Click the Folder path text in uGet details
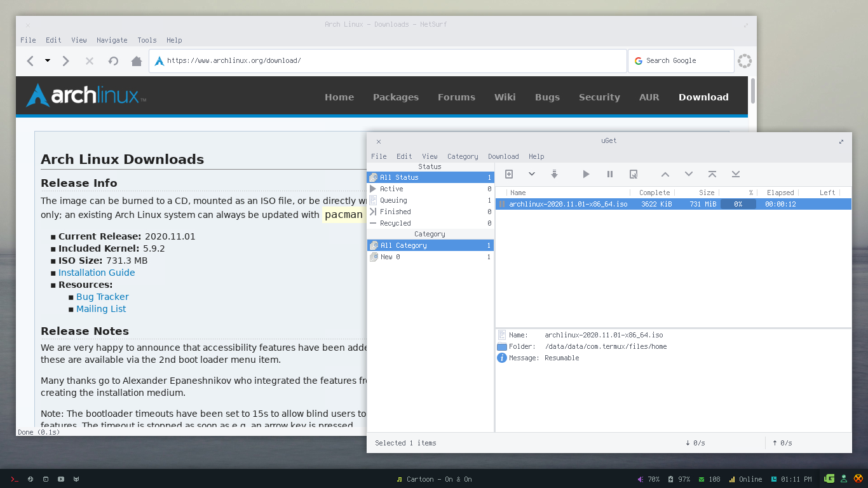This screenshot has width=868, height=488. (606, 346)
